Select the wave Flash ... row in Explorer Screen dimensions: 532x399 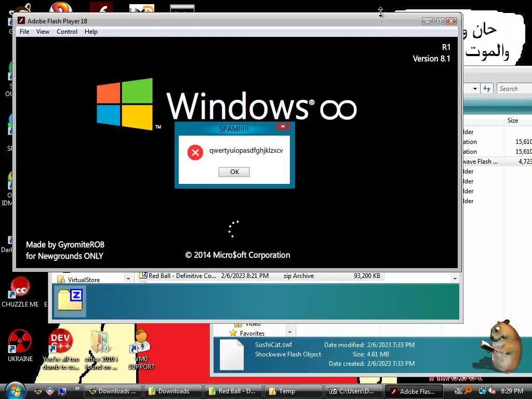click(497, 162)
